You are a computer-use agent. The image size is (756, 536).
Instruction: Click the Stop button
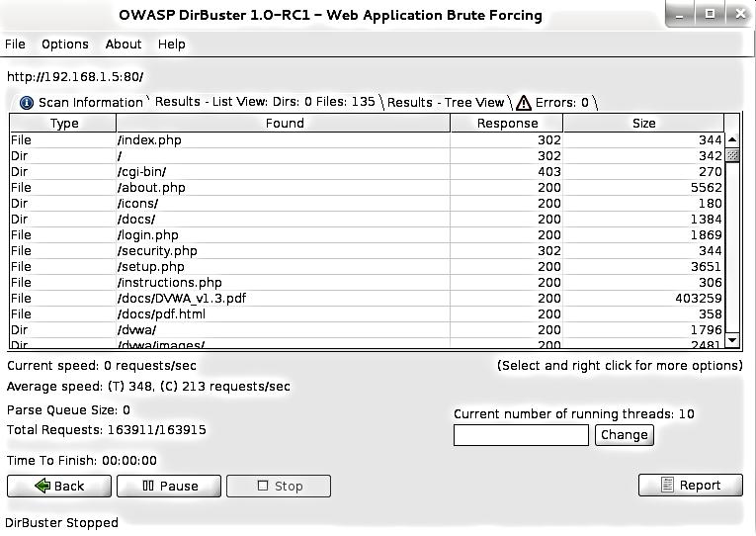[279, 486]
